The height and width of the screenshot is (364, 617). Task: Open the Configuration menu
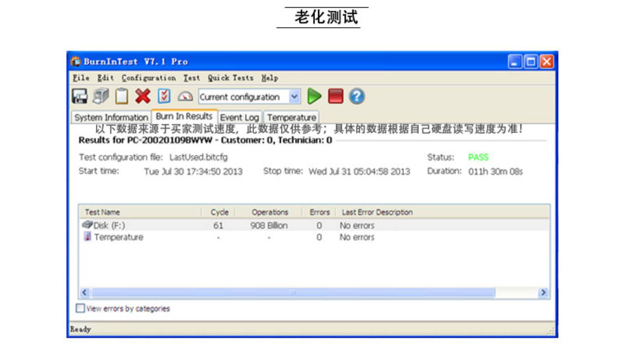tap(148, 78)
